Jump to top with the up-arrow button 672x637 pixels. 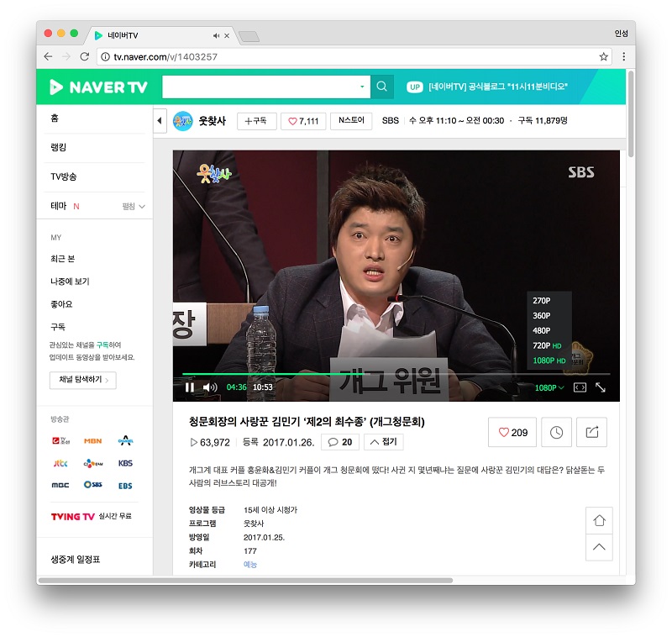(599, 547)
